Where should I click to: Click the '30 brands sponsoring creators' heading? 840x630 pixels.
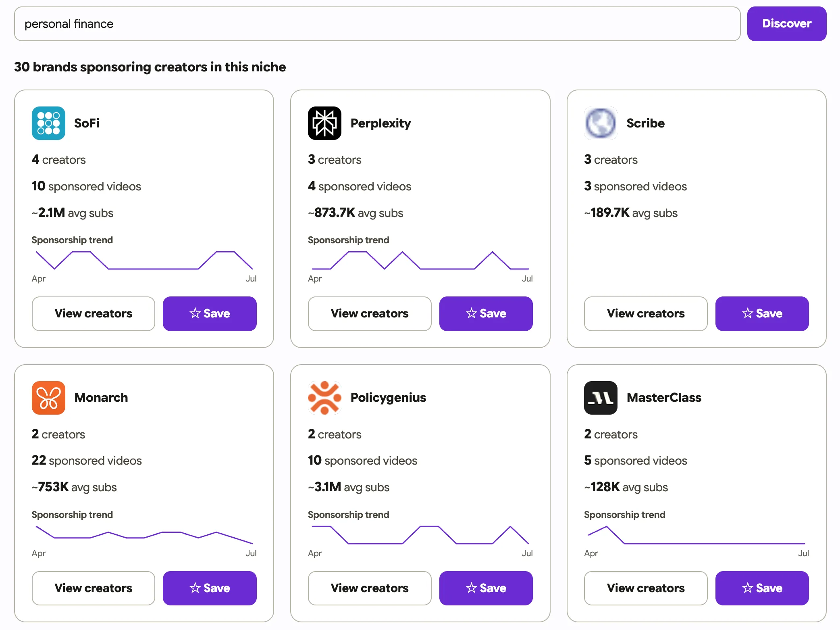tap(150, 67)
